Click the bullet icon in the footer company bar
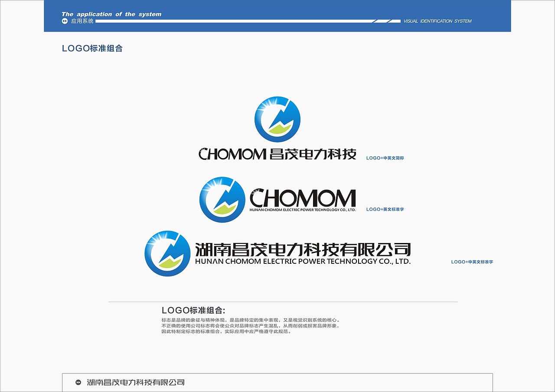This screenshot has height=392, width=555. click(x=78, y=382)
